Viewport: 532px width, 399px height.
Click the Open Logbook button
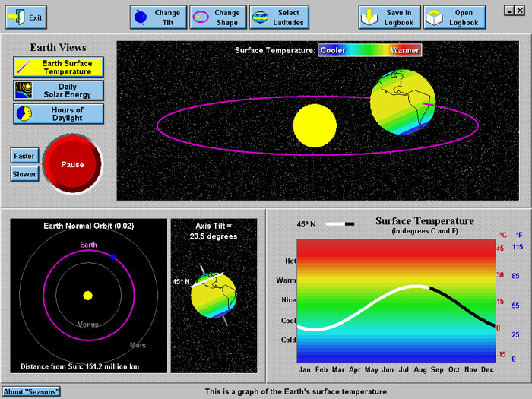(454, 17)
